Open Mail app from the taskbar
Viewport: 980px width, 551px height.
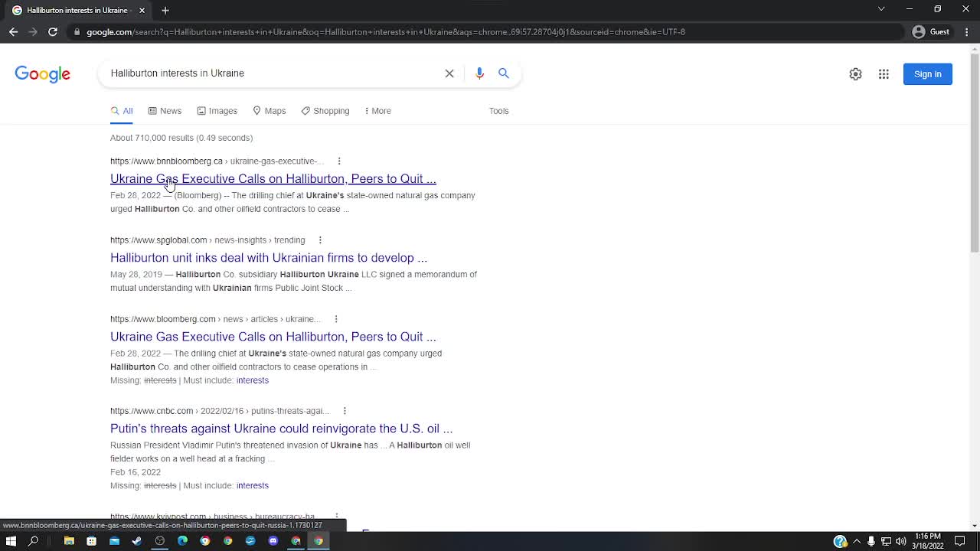[x=114, y=541]
